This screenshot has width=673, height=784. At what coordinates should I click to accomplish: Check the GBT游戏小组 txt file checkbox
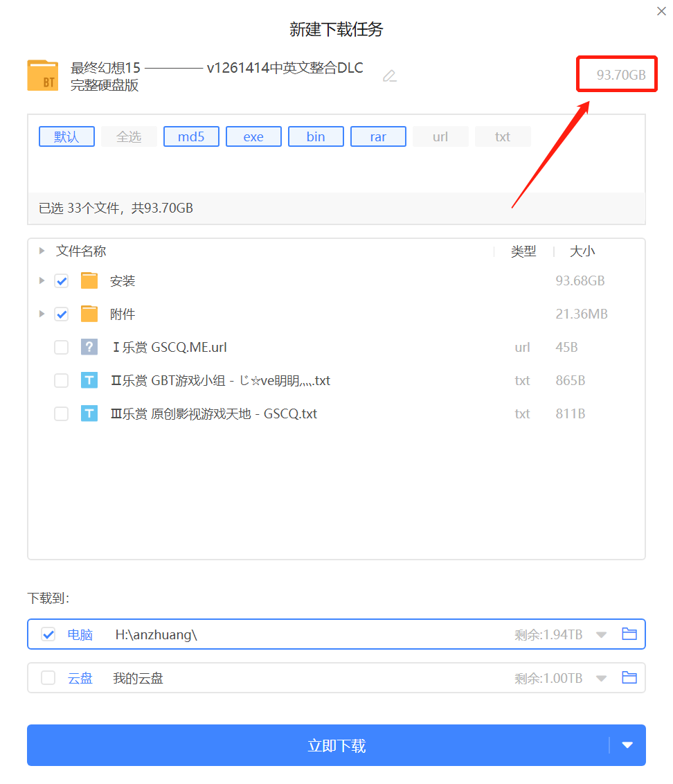62,380
